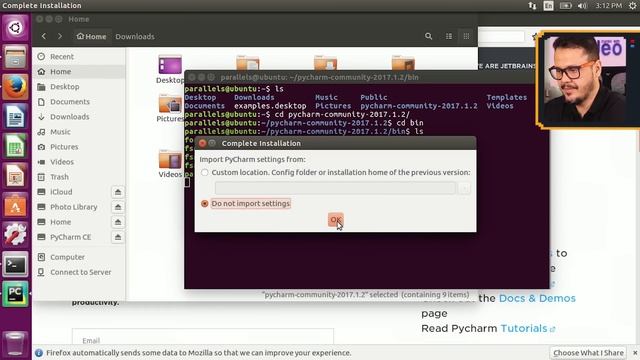Open Ubuntu Dash search launcher icon
Image resolution: width=640 pixels, height=360 pixels.
15,28
